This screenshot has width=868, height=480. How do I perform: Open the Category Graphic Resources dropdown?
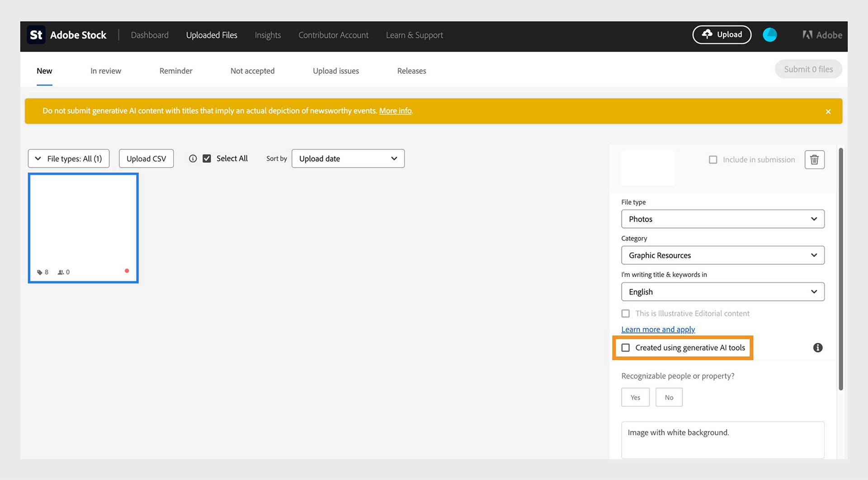(x=722, y=256)
